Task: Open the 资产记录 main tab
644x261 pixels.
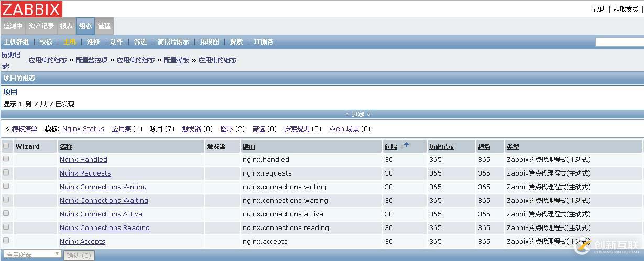Action: (x=41, y=26)
